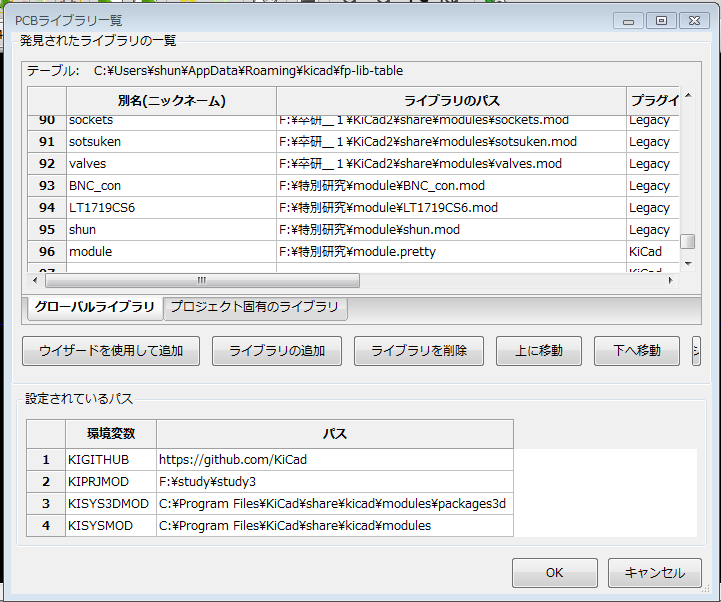Screen dimensions: 721x602
Task: Select the KISYSMOD variable cell
Action: 111,526
